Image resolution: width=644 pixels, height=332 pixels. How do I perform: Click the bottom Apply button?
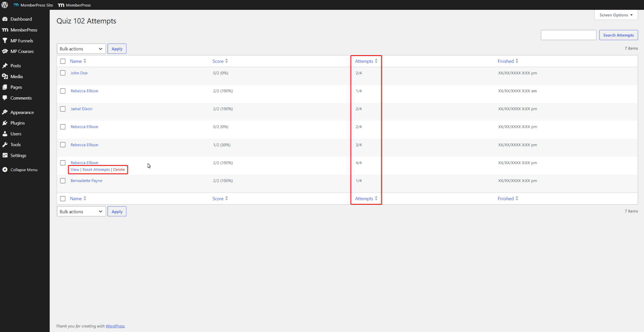(x=117, y=212)
